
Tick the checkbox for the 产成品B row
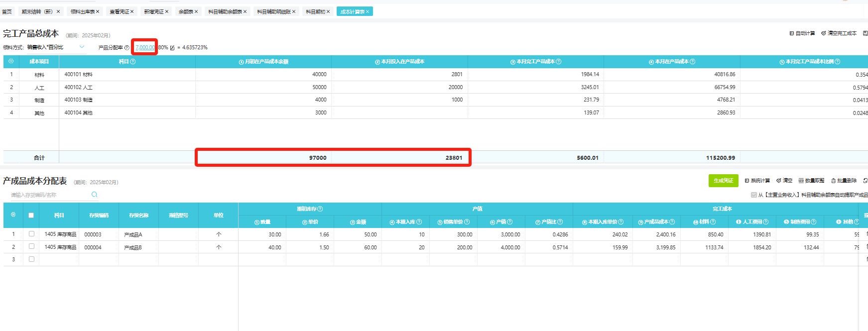coord(31,246)
